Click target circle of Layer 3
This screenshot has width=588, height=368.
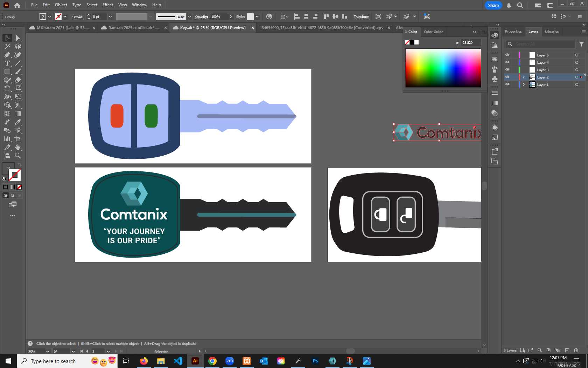pos(576,70)
